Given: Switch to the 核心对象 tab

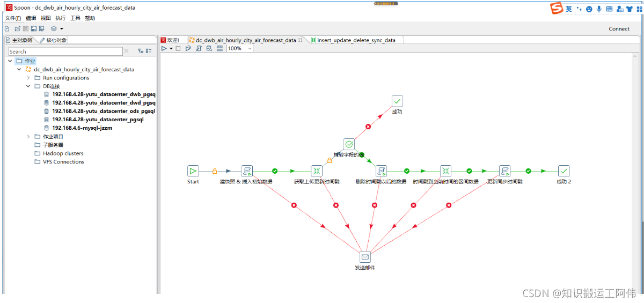Looking at the screenshot, I should click(53, 40).
